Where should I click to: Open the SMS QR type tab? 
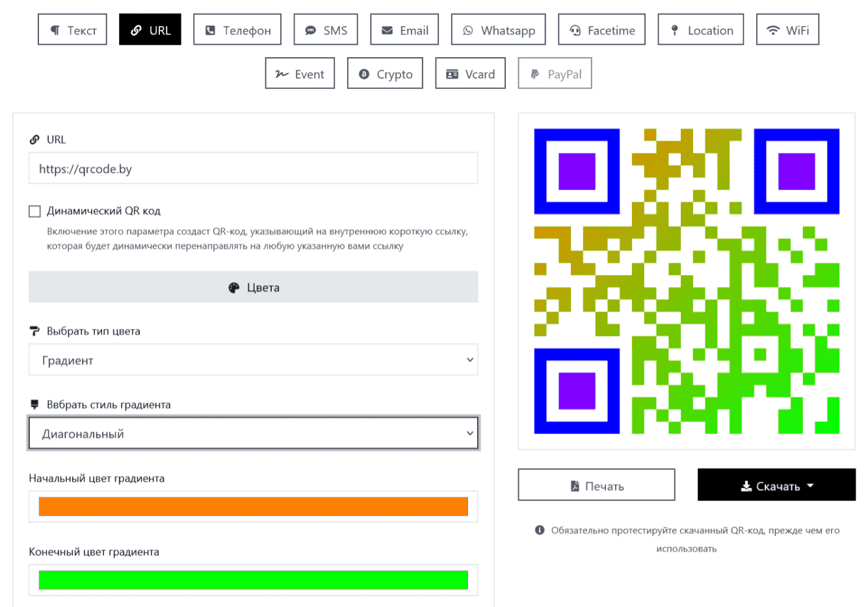click(x=326, y=30)
